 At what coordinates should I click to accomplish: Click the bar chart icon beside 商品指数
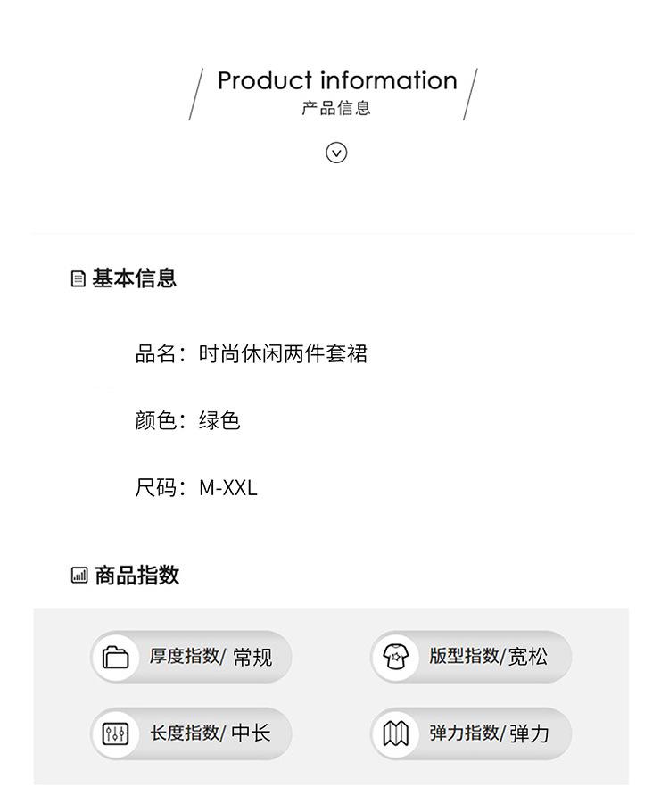click(x=79, y=576)
